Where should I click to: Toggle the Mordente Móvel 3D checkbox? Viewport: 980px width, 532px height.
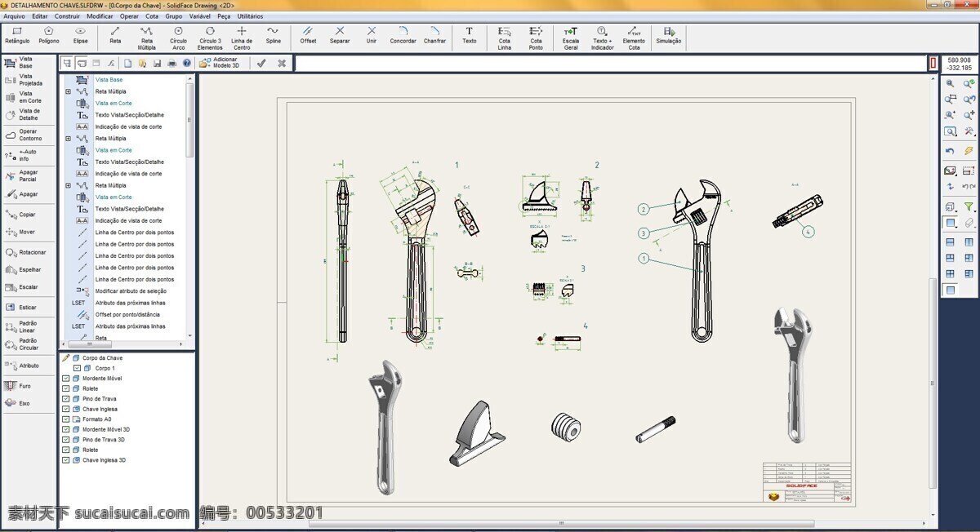coord(66,429)
